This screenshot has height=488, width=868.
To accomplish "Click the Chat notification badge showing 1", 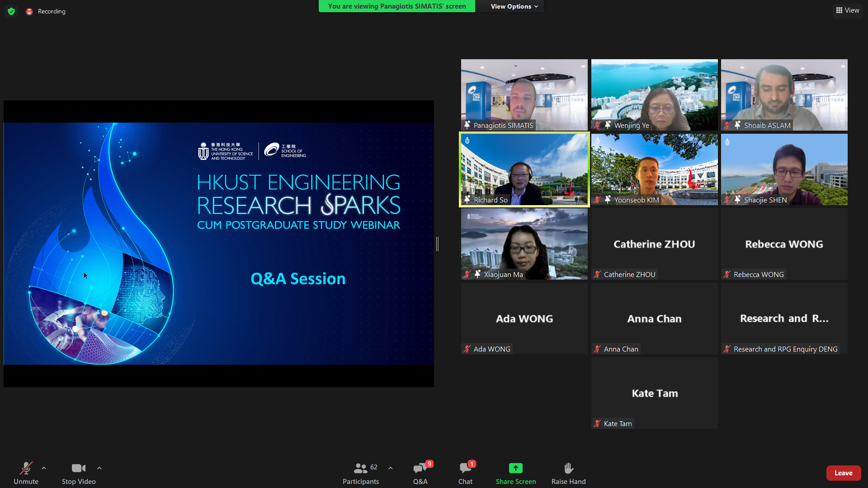I will pyautogui.click(x=472, y=464).
